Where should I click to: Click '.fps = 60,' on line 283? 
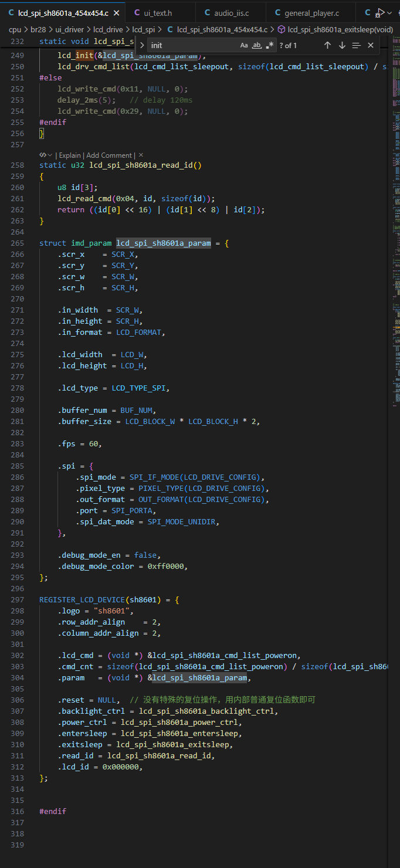[80, 444]
